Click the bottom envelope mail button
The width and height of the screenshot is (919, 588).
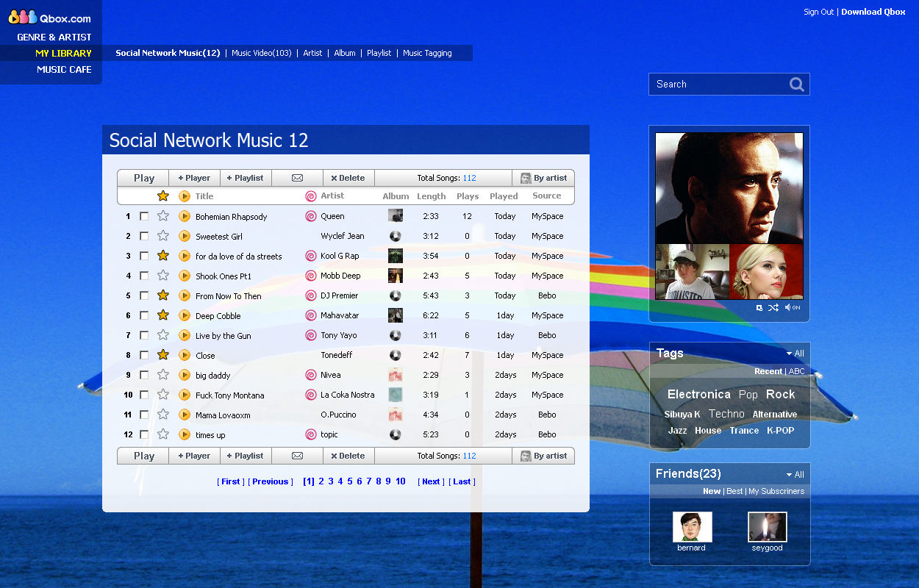[297, 456]
